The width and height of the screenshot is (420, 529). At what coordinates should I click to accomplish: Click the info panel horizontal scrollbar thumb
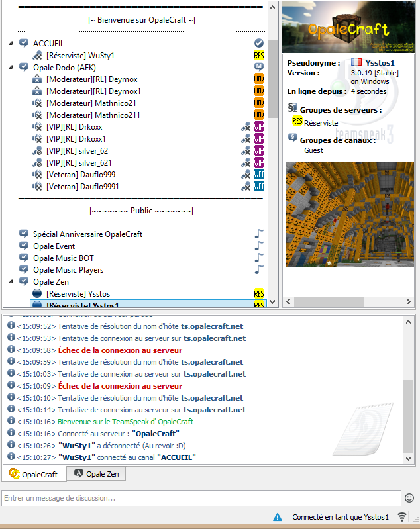329,302
